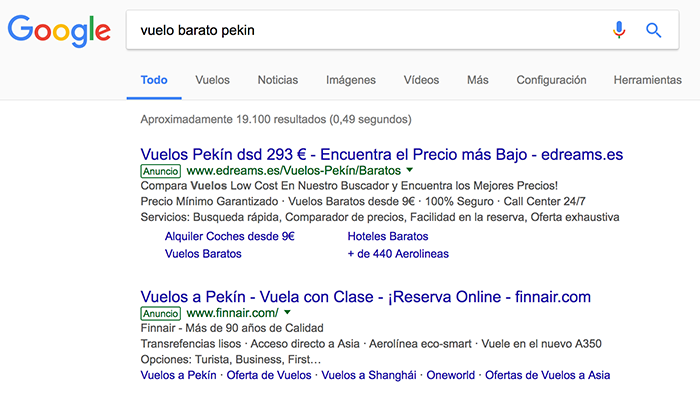
Task: Open the '+ de 440 Aerolíneas' sitelink
Action: click(397, 254)
